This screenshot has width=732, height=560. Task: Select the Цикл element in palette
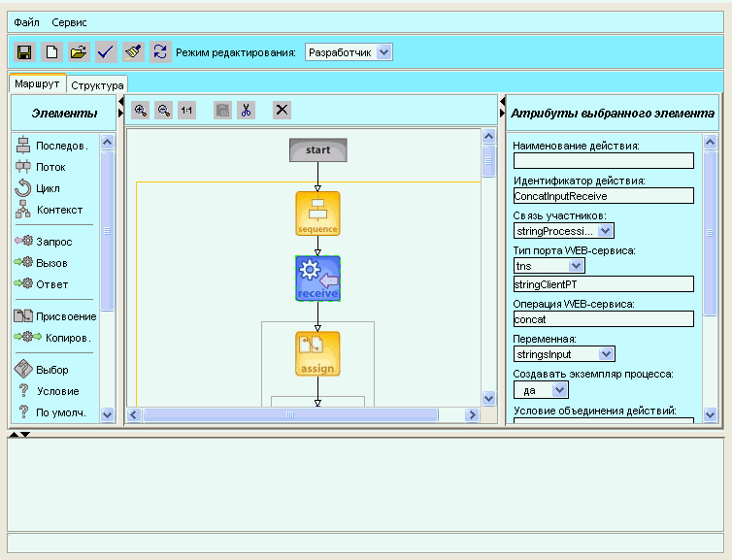coord(49,188)
